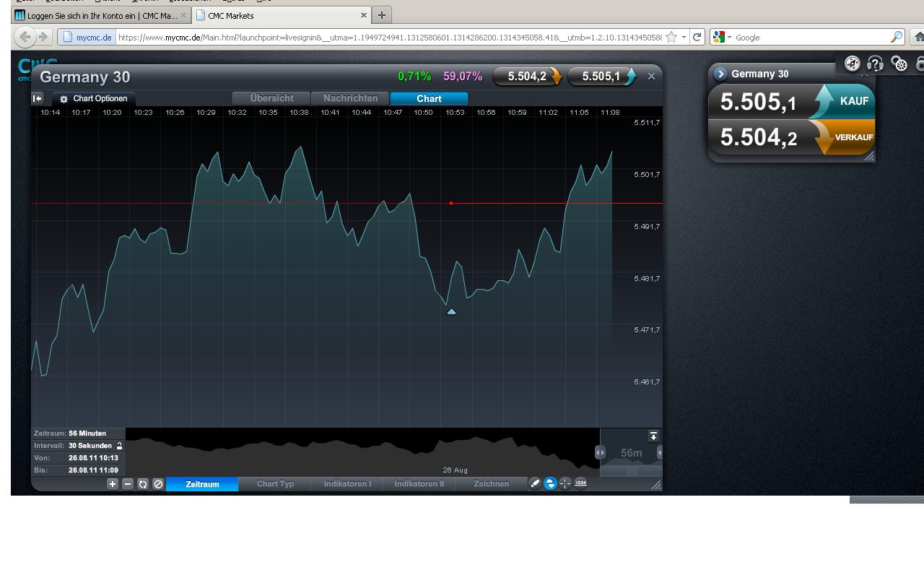Click the 5.505,1 buy price button in chart header
This screenshot has width=924, height=578.
click(x=603, y=76)
